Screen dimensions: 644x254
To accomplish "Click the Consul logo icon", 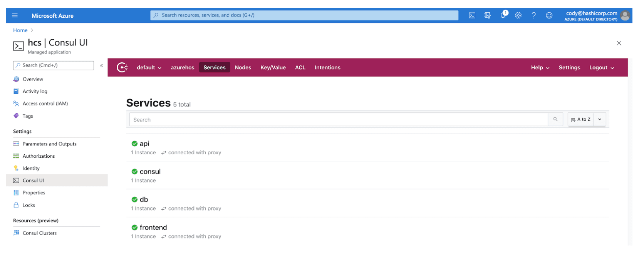I will click(122, 67).
